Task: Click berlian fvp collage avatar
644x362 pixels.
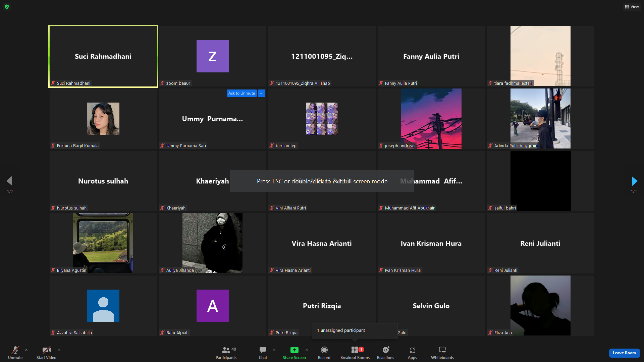Action: click(322, 119)
